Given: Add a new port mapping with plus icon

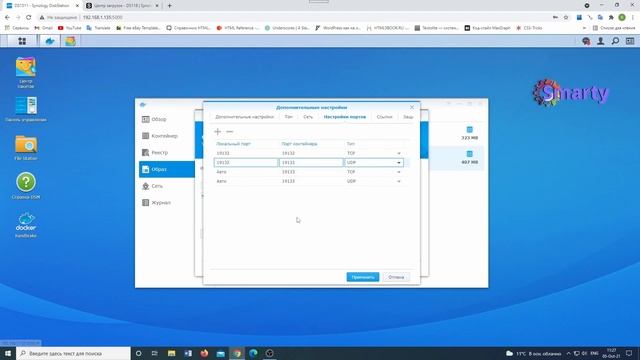Looking at the screenshot, I should 218,131.
